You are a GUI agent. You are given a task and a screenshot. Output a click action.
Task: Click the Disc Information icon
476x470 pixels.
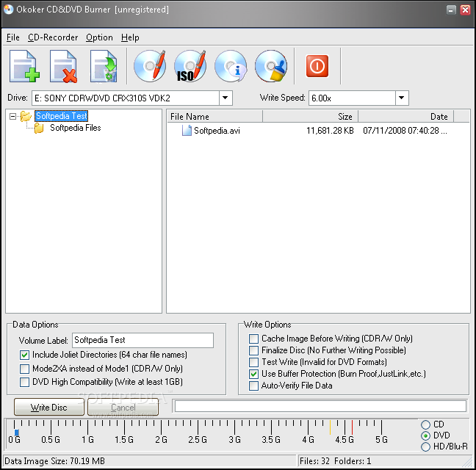coord(231,66)
